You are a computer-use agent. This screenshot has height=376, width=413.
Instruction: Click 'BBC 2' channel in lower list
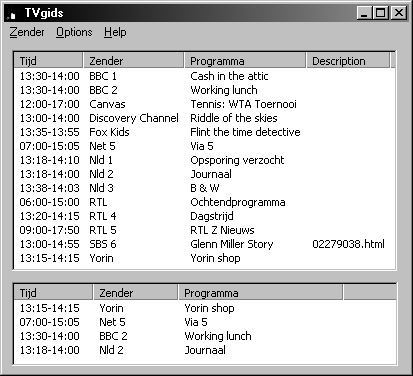[x=113, y=336]
